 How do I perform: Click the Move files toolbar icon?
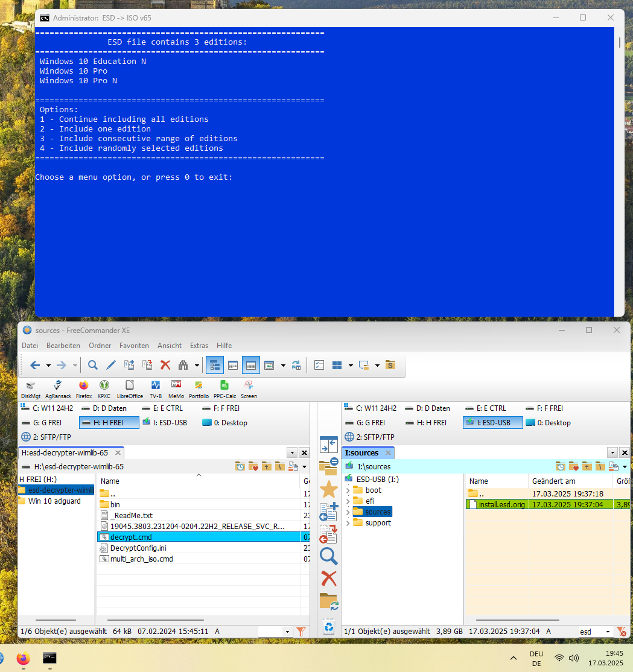[147, 365]
